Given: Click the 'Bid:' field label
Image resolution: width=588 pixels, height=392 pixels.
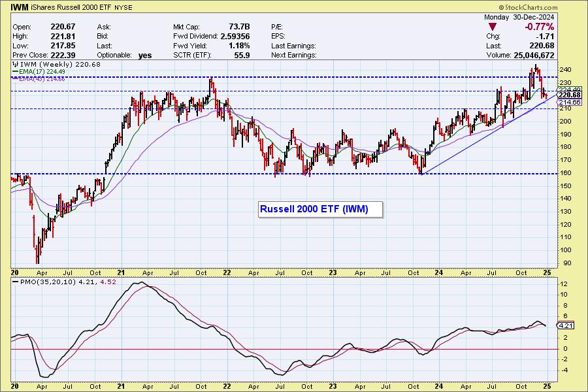Looking at the screenshot, I should 103,37.
